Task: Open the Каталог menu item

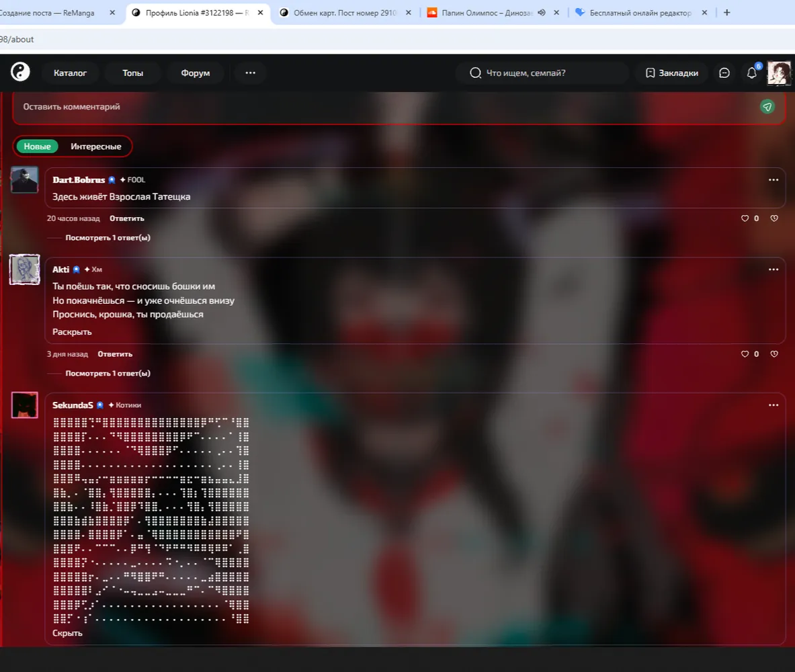Action: click(70, 73)
